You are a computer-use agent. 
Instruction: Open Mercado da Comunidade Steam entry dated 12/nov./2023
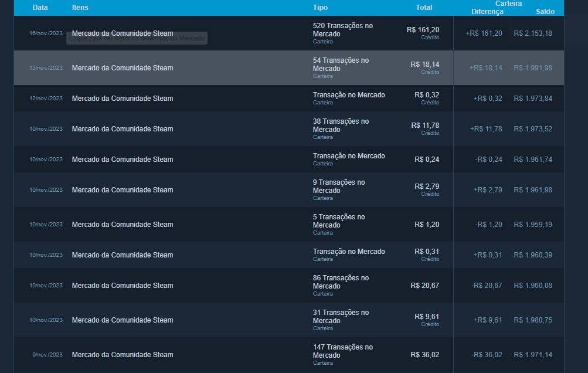[x=123, y=99]
